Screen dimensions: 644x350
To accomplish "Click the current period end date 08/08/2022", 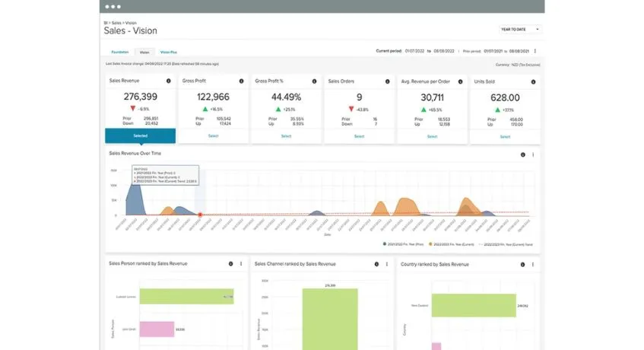I will coord(444,51).
